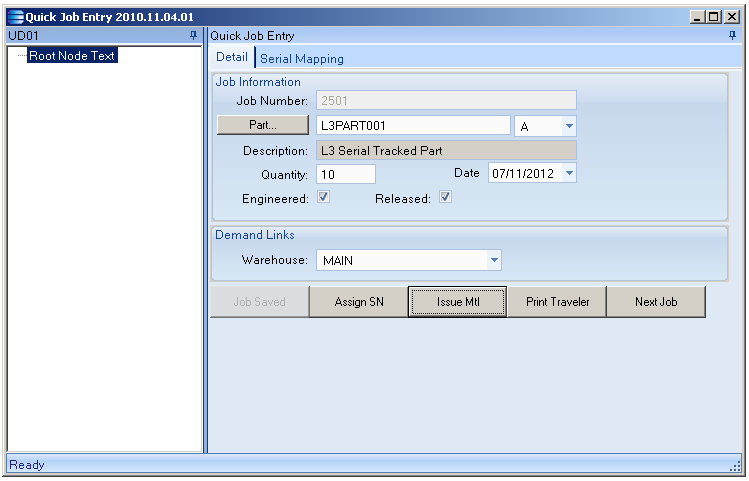
Task: Minimize the Quick Job Entry window
Action: pyautogui.click(x=697, y=17)
